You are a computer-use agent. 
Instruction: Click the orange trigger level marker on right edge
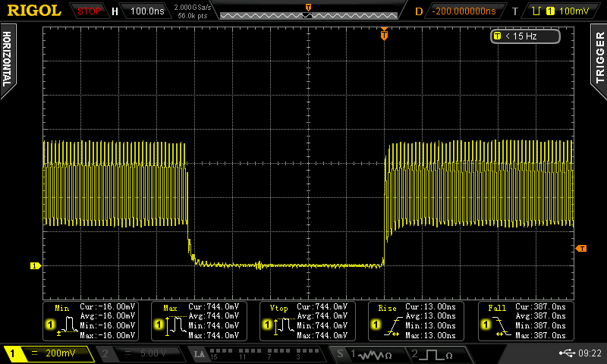coord(582,248)
